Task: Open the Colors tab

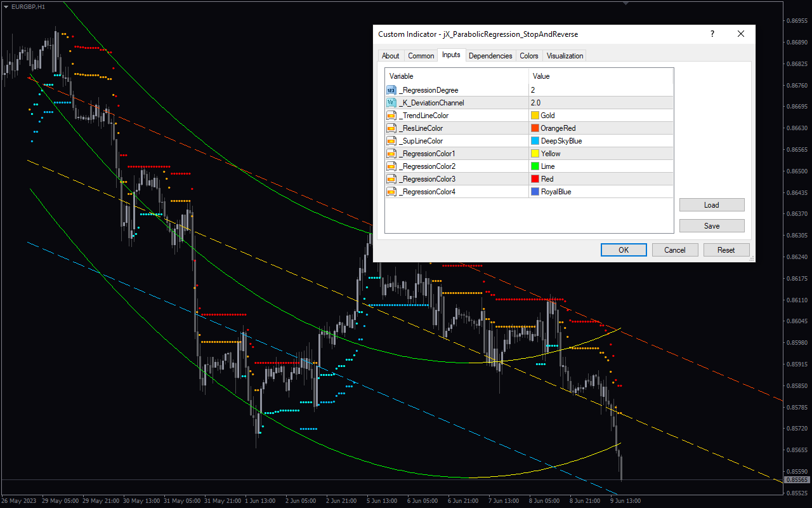Action: coord(529,56)
